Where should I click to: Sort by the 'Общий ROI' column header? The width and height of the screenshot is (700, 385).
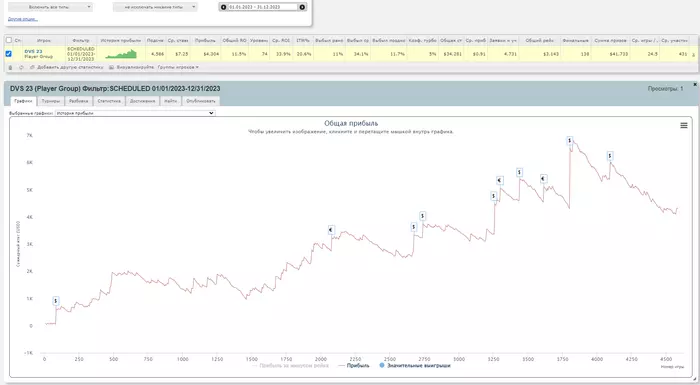[x=234, y=40]
